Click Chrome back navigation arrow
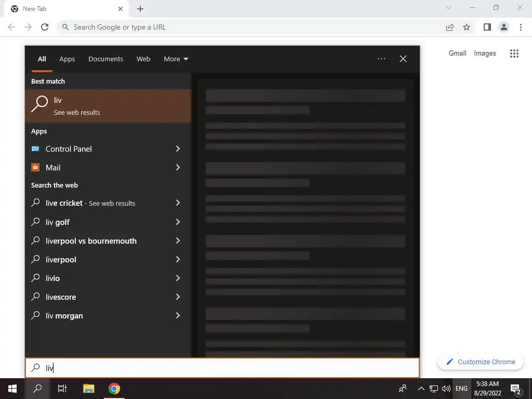Viewport: 532px width, 399px height. [x=11, y=27]
